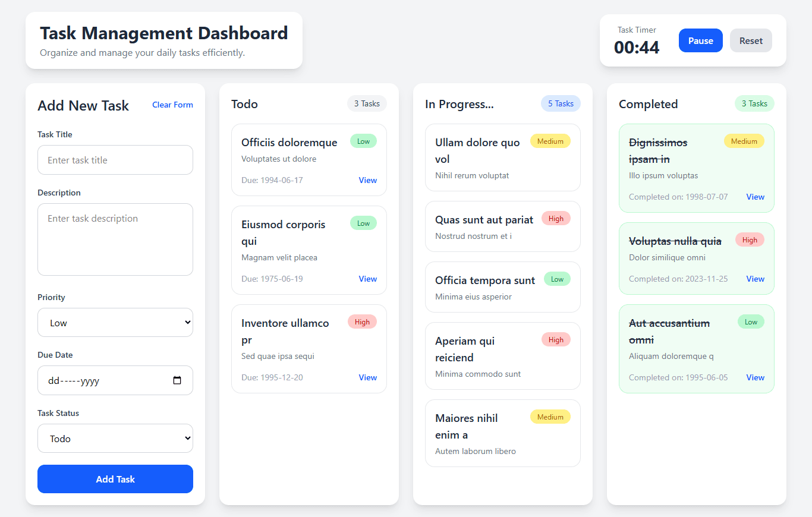Select the Aperiam qui reiciend card title

click(465, 349)
